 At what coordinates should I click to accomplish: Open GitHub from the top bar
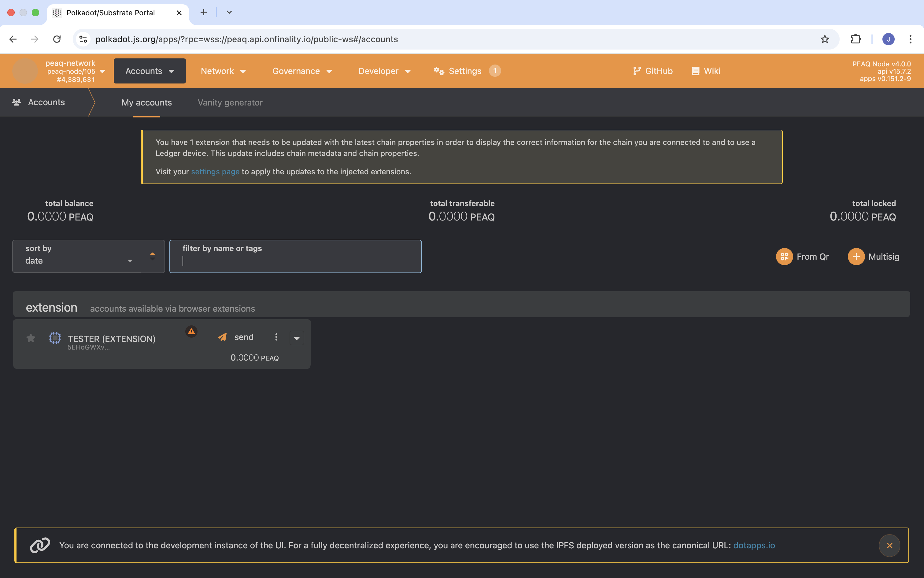tap(653, 71)
